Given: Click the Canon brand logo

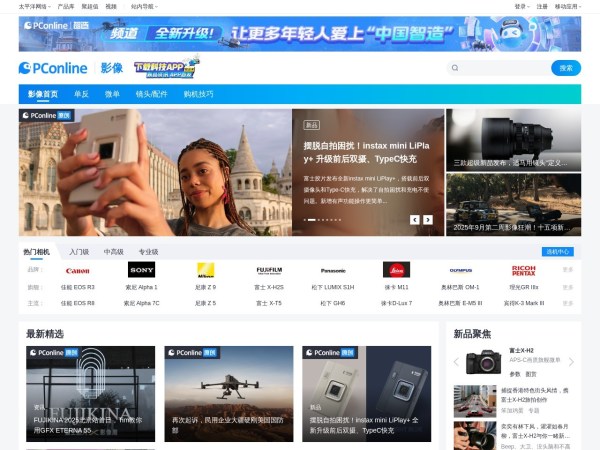Looking at the screenshot, I should pos(77,270).
